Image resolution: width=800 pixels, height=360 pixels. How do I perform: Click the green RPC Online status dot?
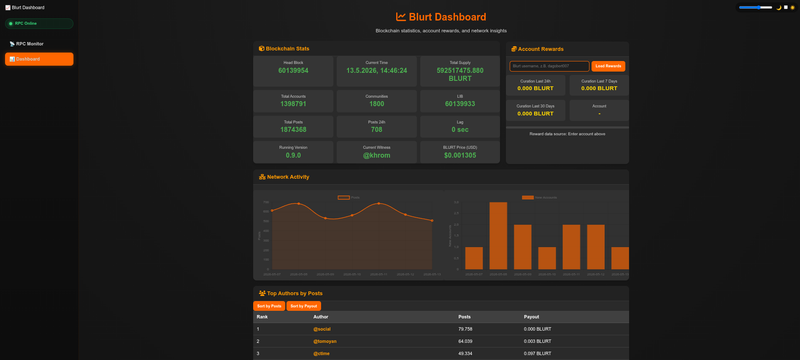[11, 23]
